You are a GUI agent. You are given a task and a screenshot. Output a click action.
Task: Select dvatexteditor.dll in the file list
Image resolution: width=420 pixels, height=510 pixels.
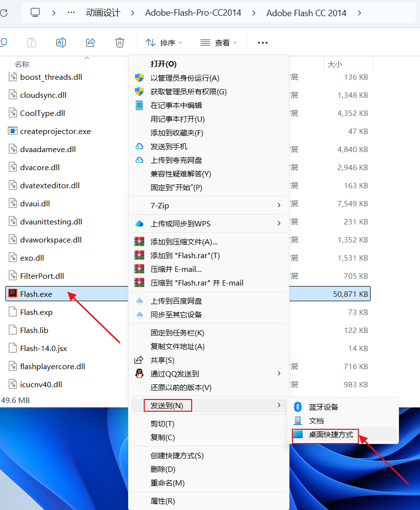pos(50,186)
